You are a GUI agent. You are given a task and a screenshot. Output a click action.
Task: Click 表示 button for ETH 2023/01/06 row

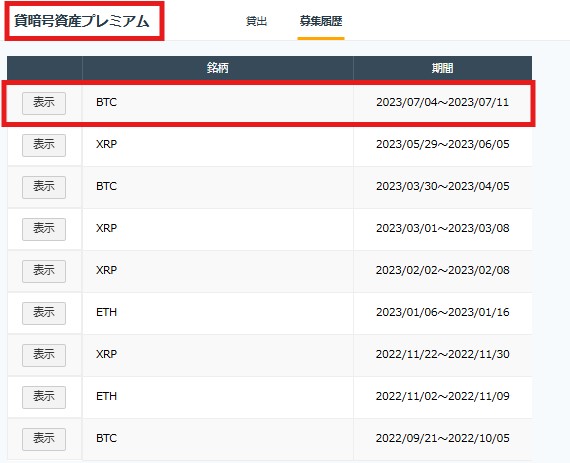pos(44,313)
